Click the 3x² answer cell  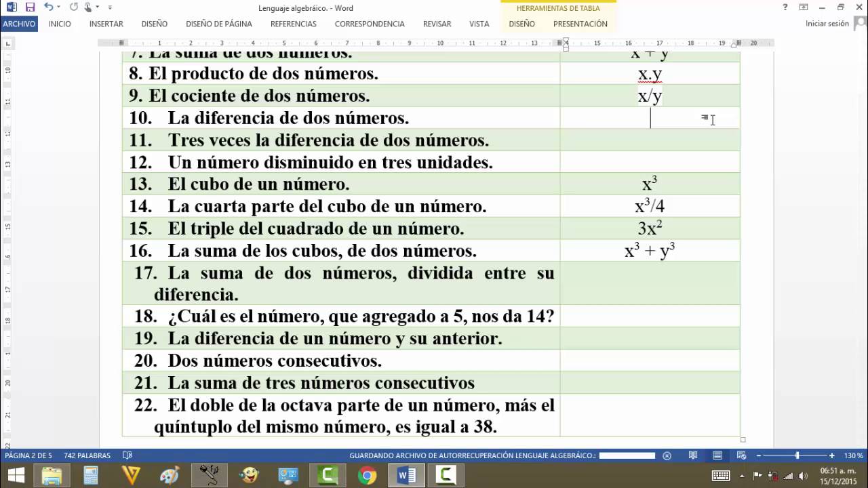[x=650, y=228]
